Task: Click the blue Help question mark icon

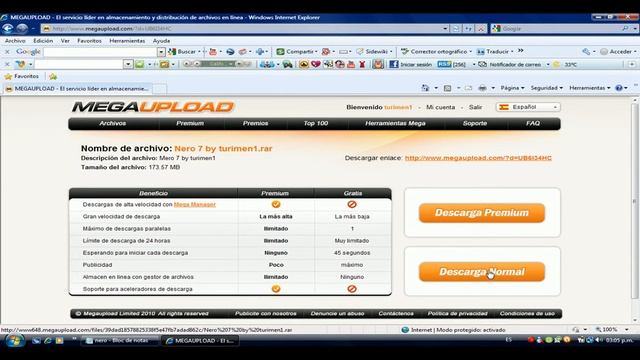Action: click(x=619, y=88)
